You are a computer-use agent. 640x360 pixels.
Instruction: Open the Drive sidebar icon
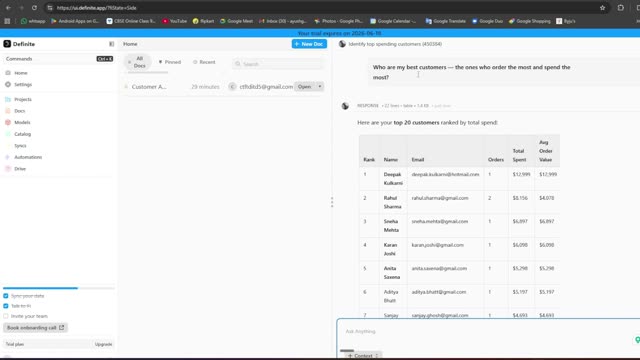click(x=8, y=169)
